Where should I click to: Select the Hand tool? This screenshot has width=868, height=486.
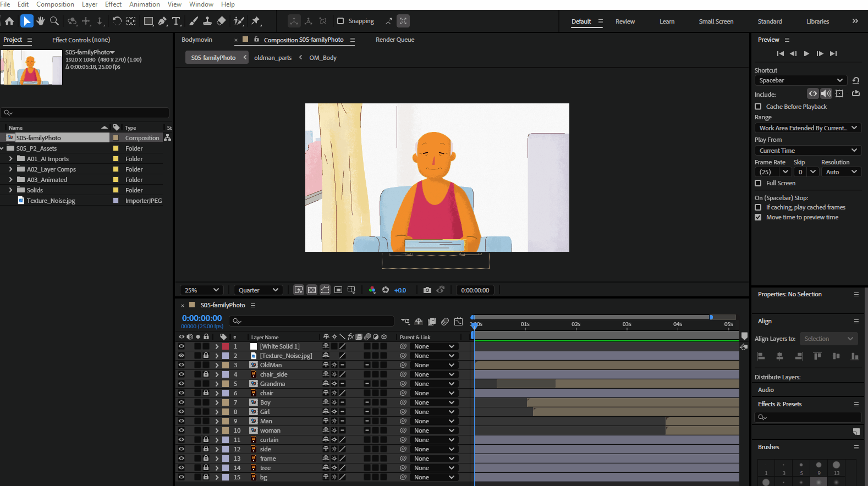tap(40, 21)
